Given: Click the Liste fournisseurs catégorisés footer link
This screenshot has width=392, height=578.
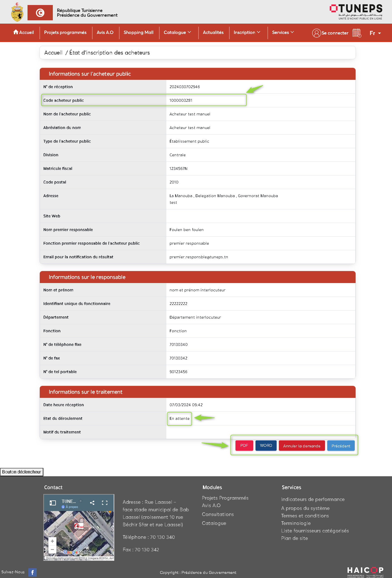Looking at the screenshot, I should [315, 531].
